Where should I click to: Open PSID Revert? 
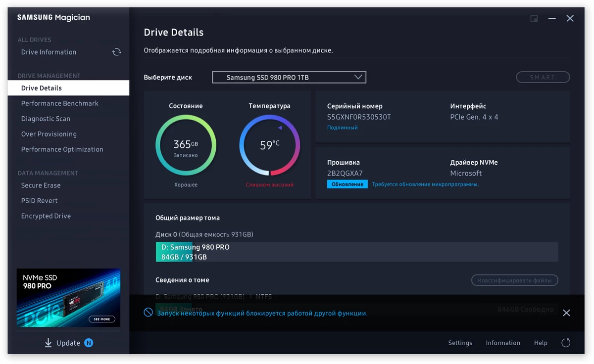(40, 201)
